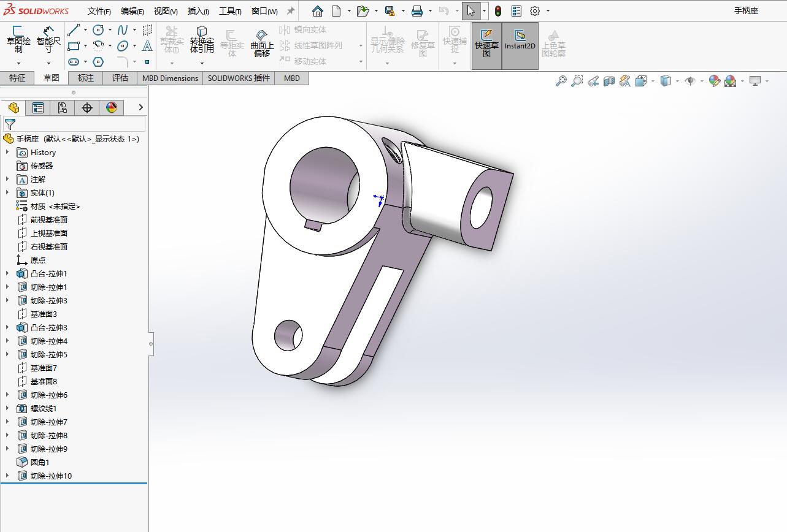Open the dropdown under 转换实体引用
The width and height of the screenshot is (787, 532).
[202, 63]
